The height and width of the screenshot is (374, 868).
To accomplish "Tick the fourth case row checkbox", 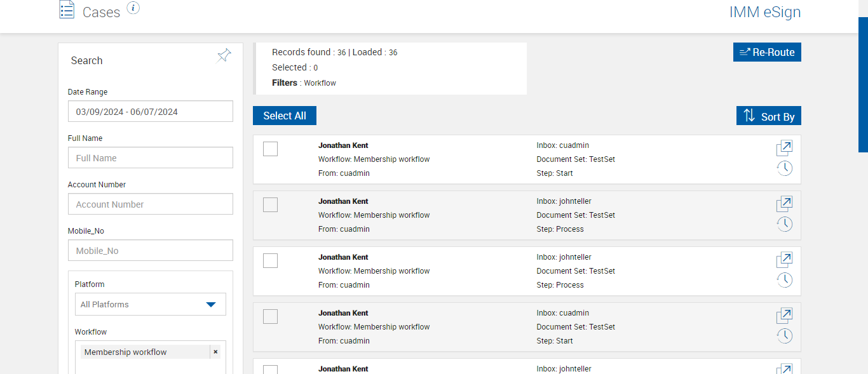I will click(270, 316).
